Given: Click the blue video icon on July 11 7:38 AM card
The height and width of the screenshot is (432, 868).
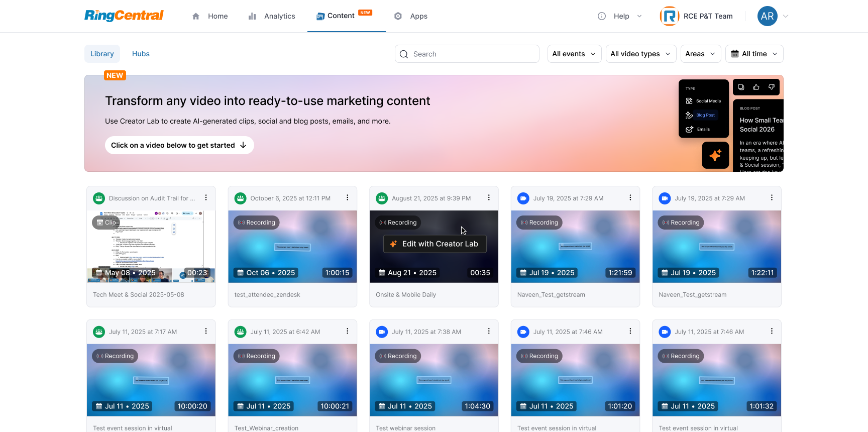Looking at the screenshot, I should (x=382, y=332).
